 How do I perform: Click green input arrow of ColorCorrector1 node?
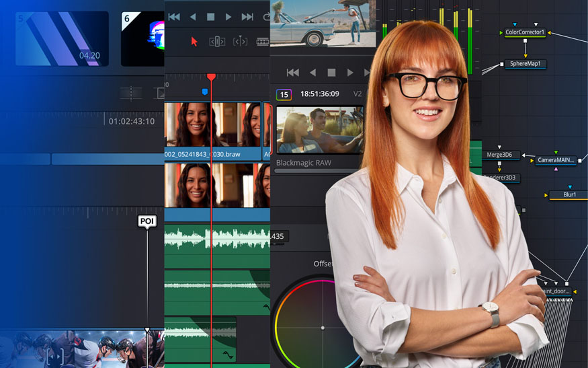point(501,33)
